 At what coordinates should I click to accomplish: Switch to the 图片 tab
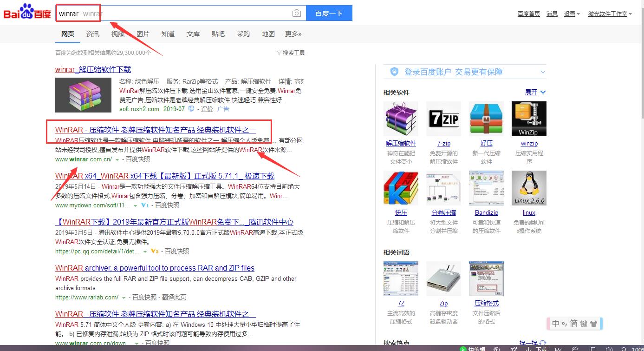(x=143, y=34)
